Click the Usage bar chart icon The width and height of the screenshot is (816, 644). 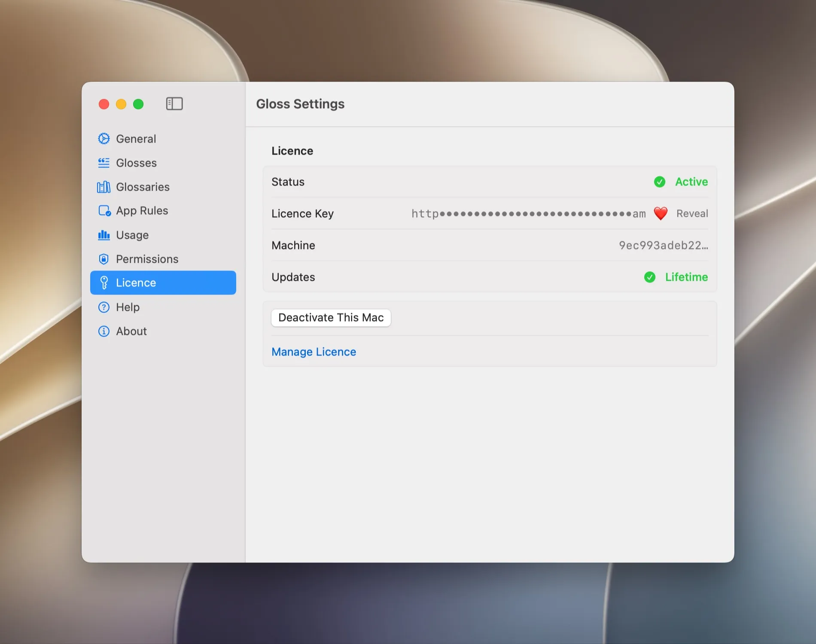(104, 235)
